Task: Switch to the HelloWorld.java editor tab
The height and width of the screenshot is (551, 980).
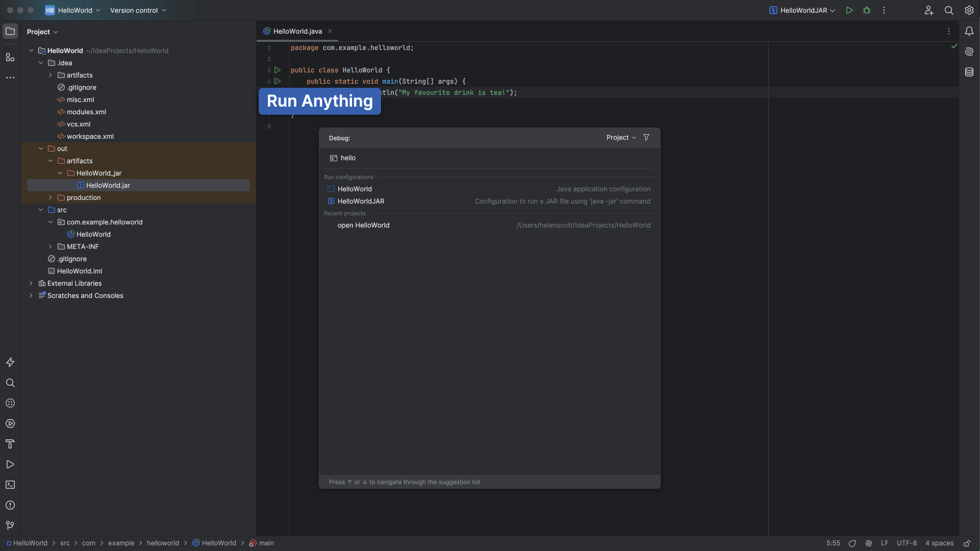Action: [x=297, y=31]
